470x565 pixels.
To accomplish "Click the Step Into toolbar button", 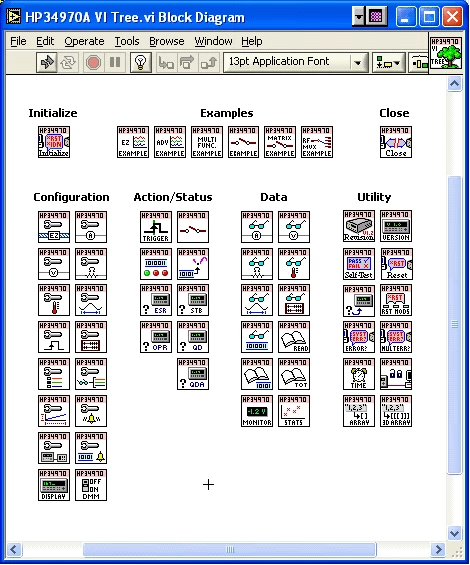I will [166, 63].
